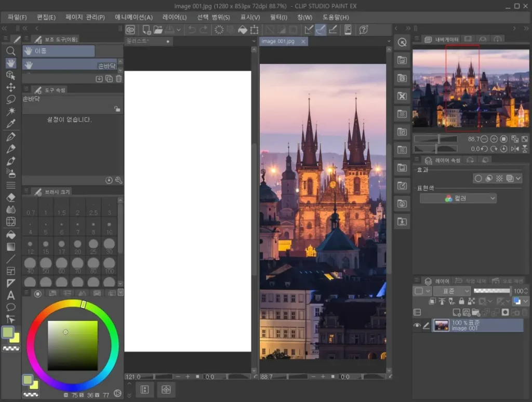The image size is (532, 402).
Task: Select the 이동 sub tool group
Action: (58, 51)
